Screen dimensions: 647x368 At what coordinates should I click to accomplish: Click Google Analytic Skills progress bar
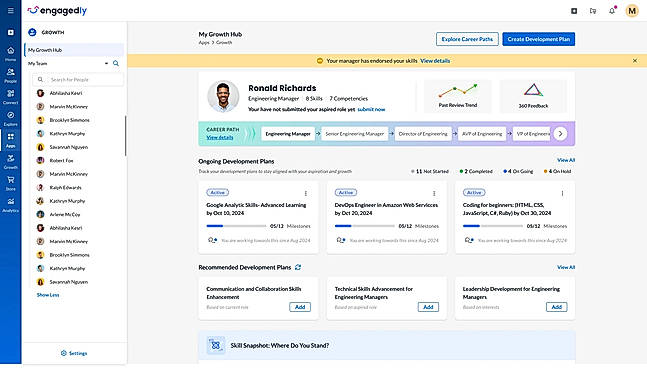coord(236,226)
